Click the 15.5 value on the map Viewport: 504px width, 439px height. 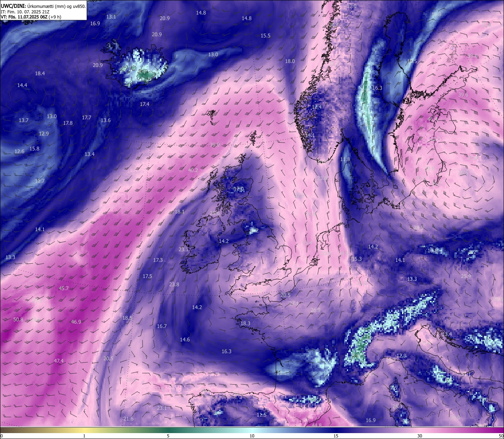click(x=265, y=35)
